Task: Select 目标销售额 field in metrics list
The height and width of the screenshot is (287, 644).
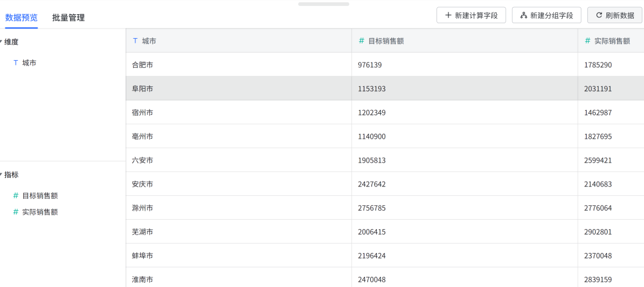Action: (x=40, y=195)
